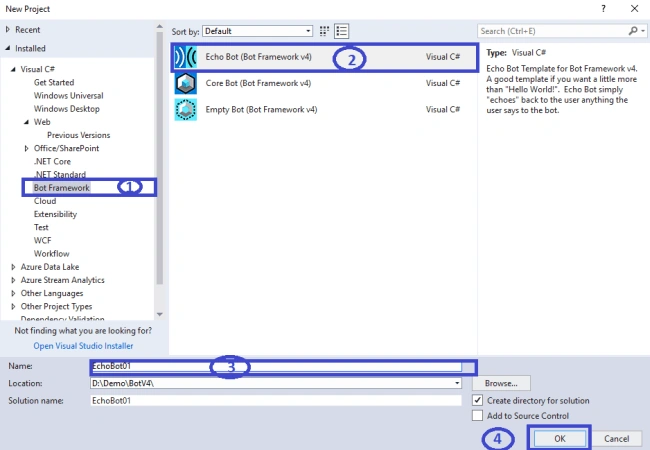Select the Core Bot template icon
Image resolution: width=650 pixels, height=450 pixels.
185,83
